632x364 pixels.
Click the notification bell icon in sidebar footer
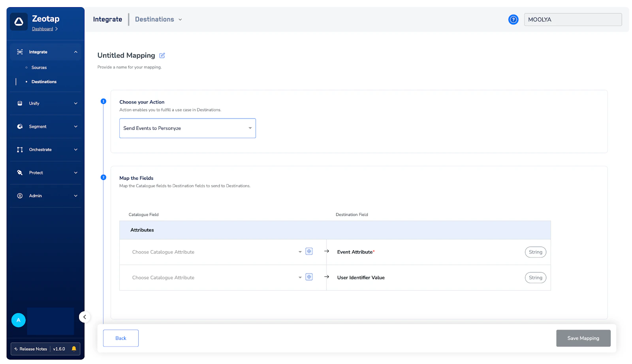pyautogui.click(x=74, y=349)
